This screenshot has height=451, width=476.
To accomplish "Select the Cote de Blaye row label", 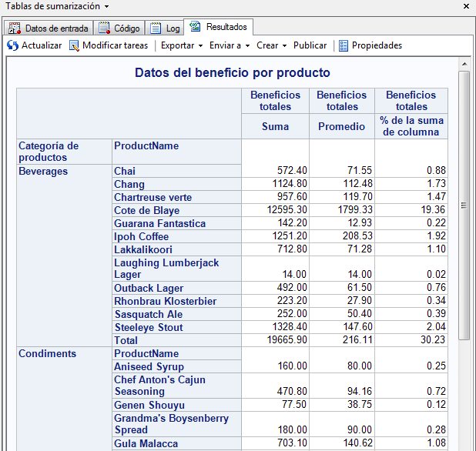I will point(147,210).
